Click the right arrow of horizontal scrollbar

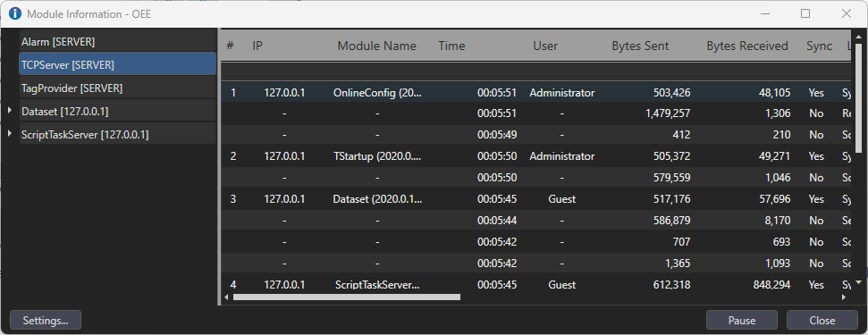(x=844, y=297)
